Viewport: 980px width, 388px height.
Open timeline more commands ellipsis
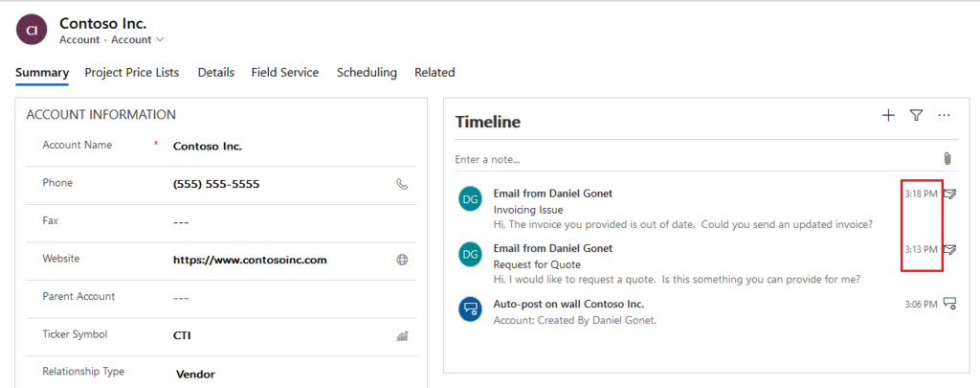tap(945, 115)
